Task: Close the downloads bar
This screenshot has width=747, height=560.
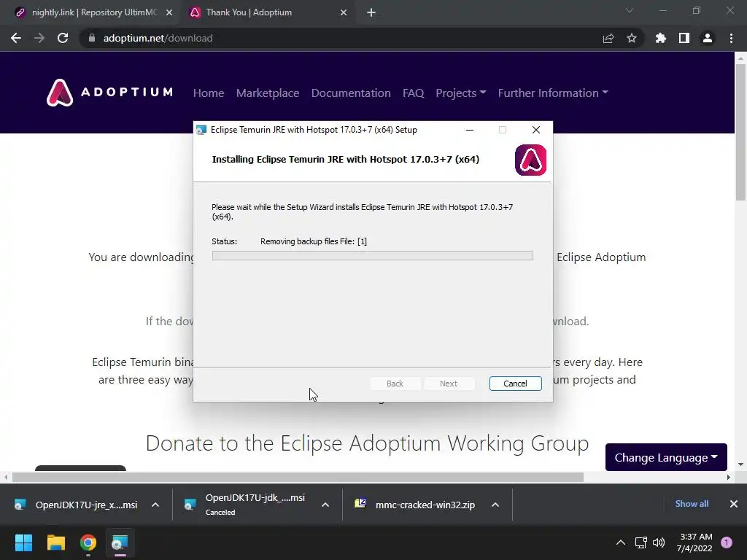Action: [x=734, y=504]
